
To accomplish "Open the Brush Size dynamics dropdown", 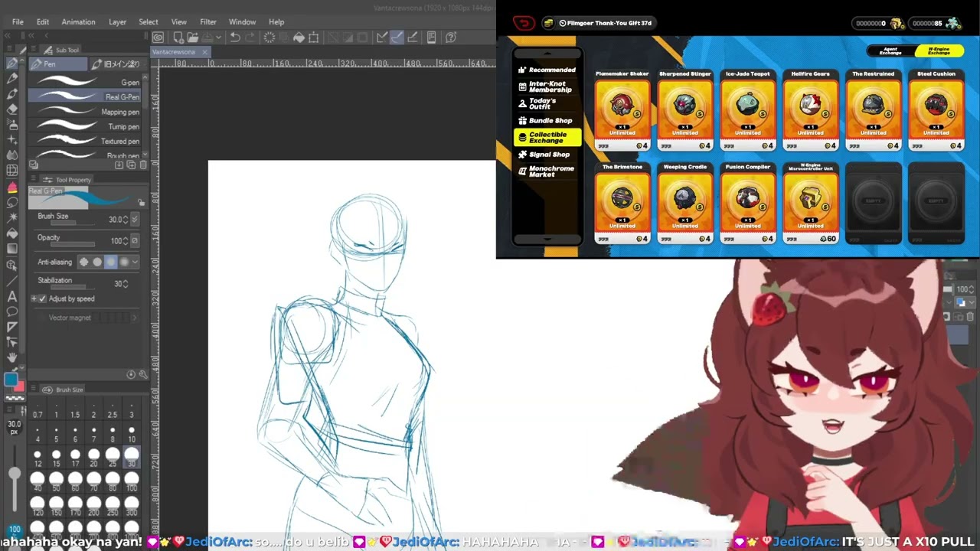I will point(135,219).
